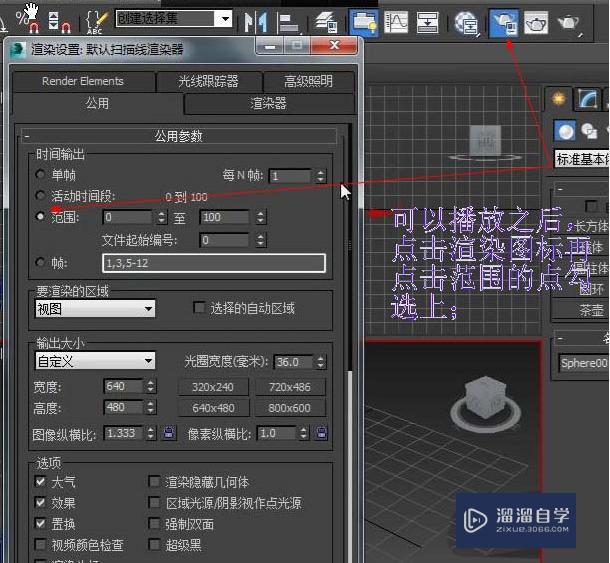Select Geometry category sphere icon
This screenshot has height=563, width=610.
pyautogui.click(x=566, y=131)
